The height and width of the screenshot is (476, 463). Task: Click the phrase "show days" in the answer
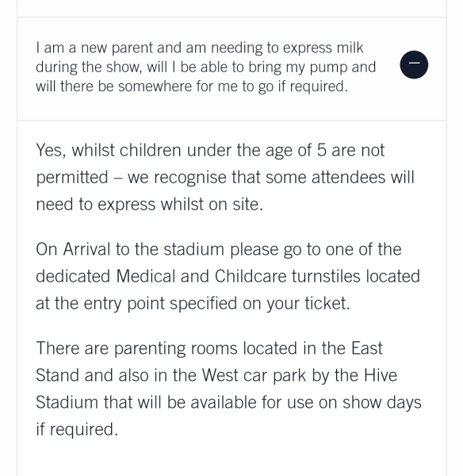point(382,402)
